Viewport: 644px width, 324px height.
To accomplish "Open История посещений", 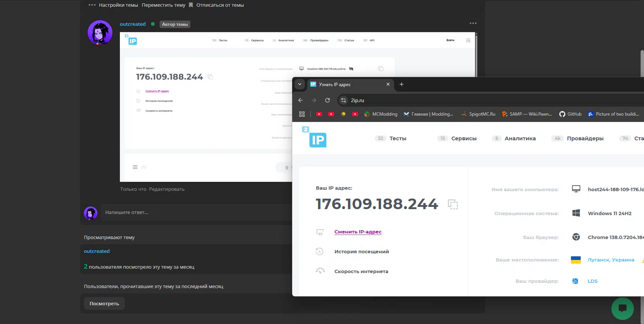I will [x=362, y=252].
